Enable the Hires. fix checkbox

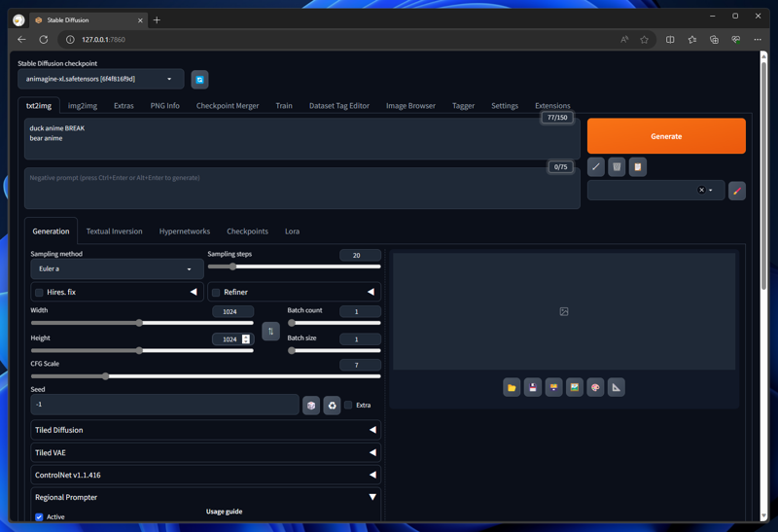click(x=39, y=293)
